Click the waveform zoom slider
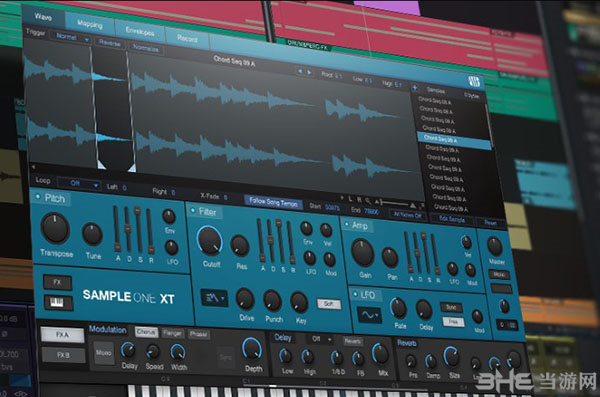 click(396, 203)
